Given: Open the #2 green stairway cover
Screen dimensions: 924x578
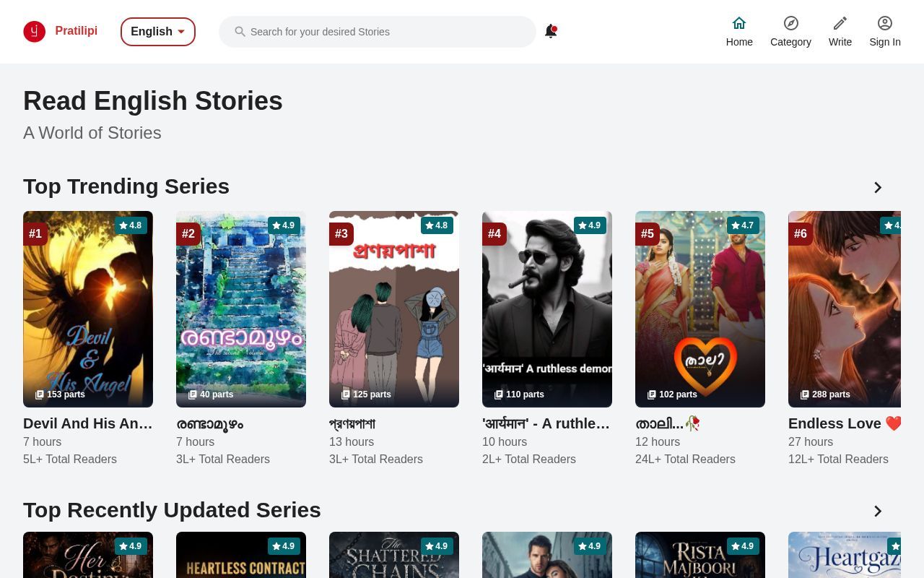Looking at the screenshot, I should click(x=241, y=309).
